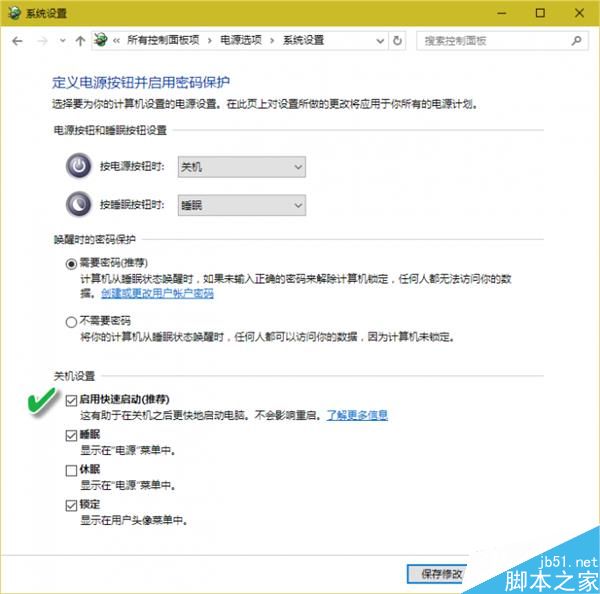
Task: Open the 了解更多信息 link
Action: tap(357, 416)
